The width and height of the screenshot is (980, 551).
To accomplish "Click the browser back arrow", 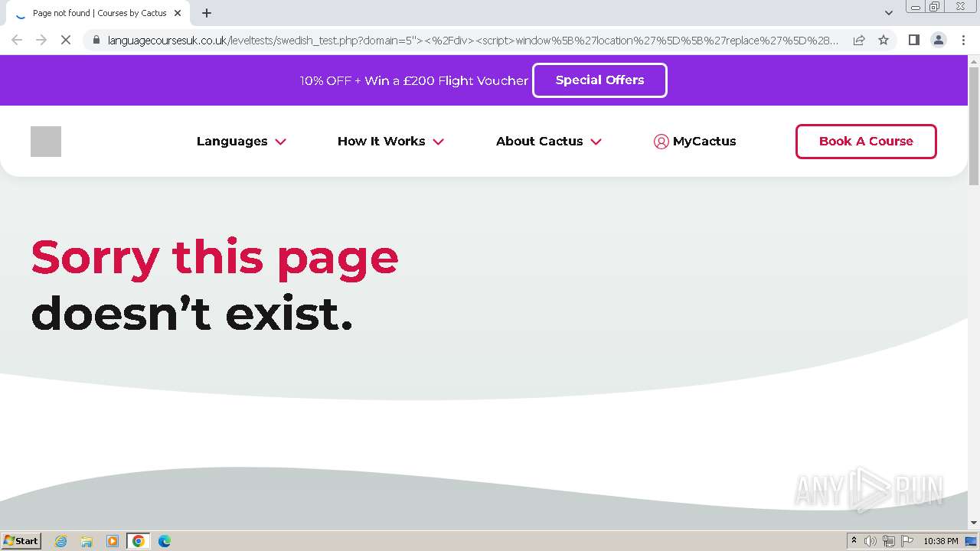I will pos(17,40).
